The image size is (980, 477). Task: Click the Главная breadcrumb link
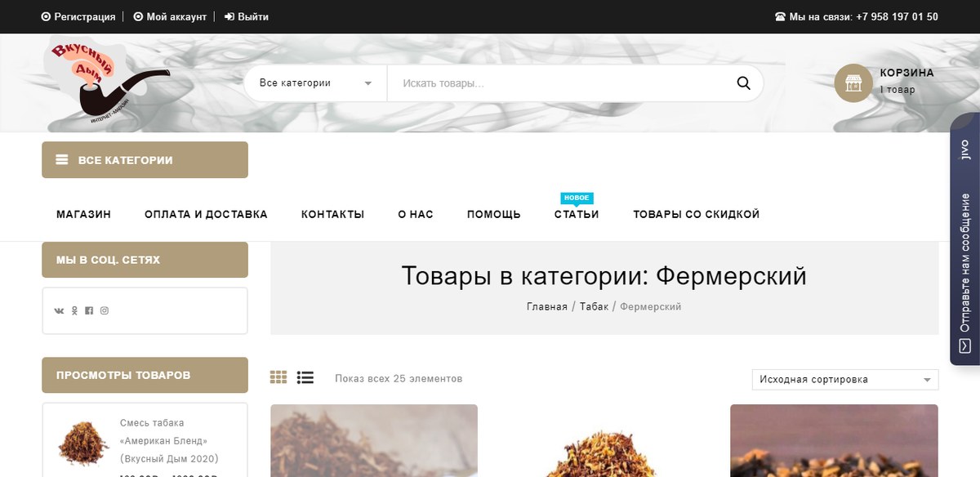tap(547, 306)
